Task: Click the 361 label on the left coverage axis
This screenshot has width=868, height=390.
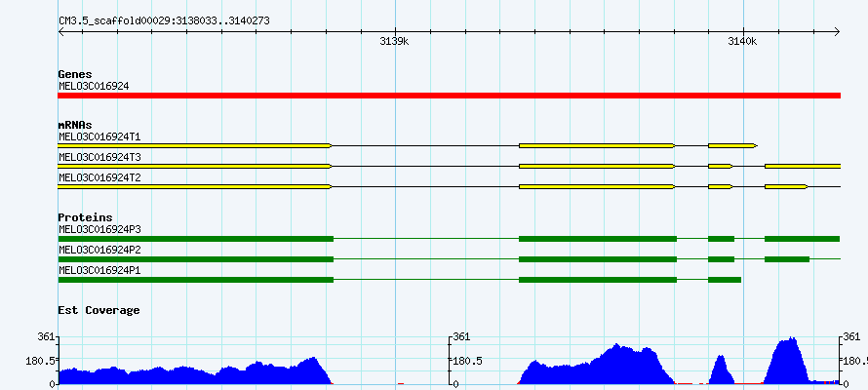Action: [x=46, y=337]
